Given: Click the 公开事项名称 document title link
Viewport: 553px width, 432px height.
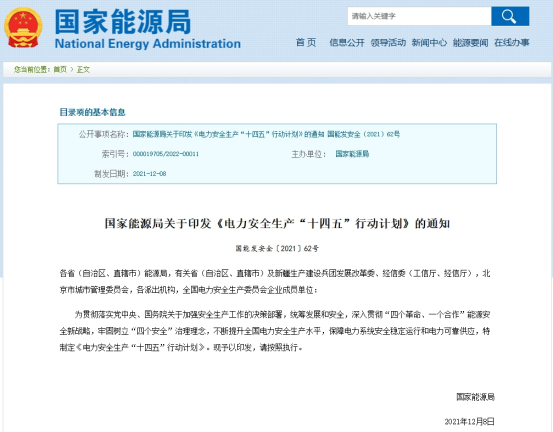Looking at the screenshot, I should (x=266, y=134).
